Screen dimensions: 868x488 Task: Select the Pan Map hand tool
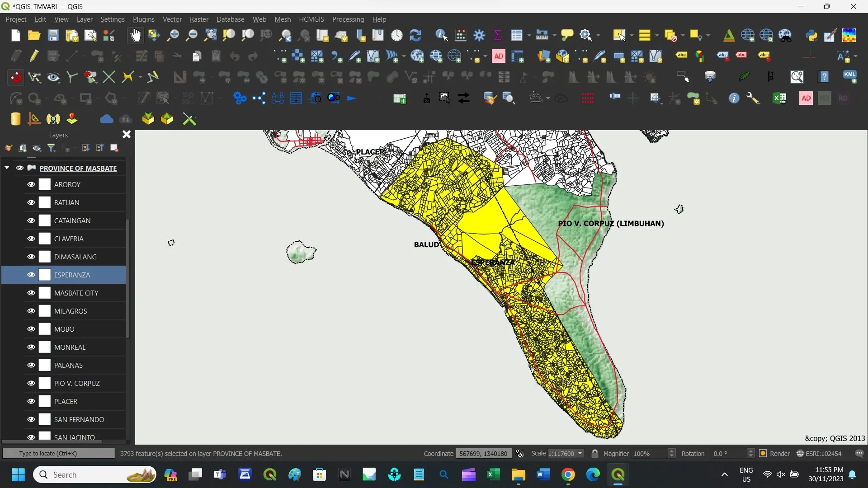click(x=135, y=35)
